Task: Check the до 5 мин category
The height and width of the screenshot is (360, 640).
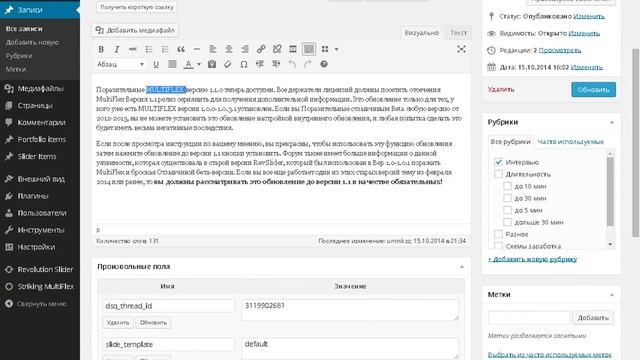Action: click(507, 210)
